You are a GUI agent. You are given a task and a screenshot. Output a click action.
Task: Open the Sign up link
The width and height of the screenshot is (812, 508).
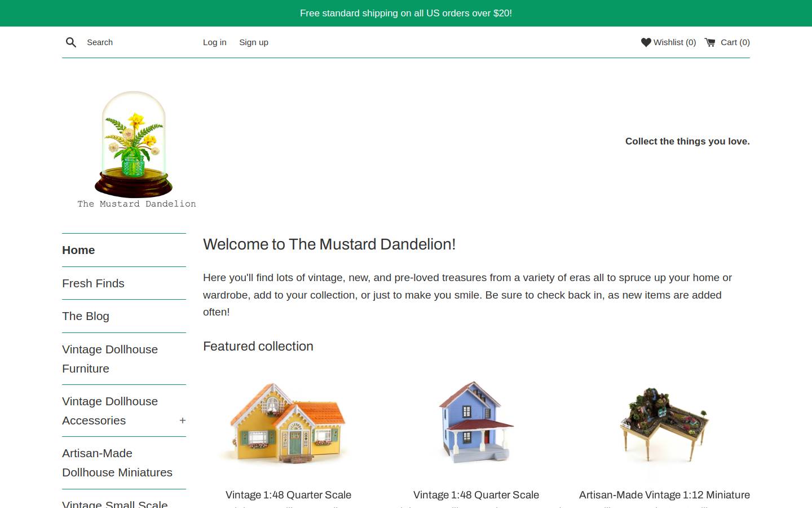(x=254, y=42)
